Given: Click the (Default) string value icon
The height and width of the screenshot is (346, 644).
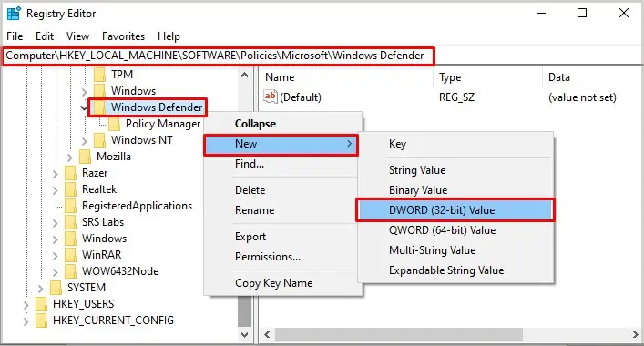Looking at the screenshot, I should click(x=271, y=97).
